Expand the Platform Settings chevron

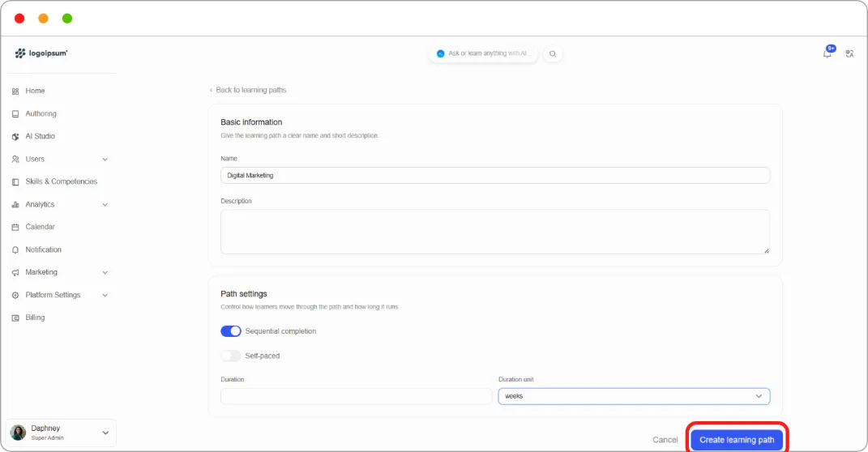(x=105, y=296)
